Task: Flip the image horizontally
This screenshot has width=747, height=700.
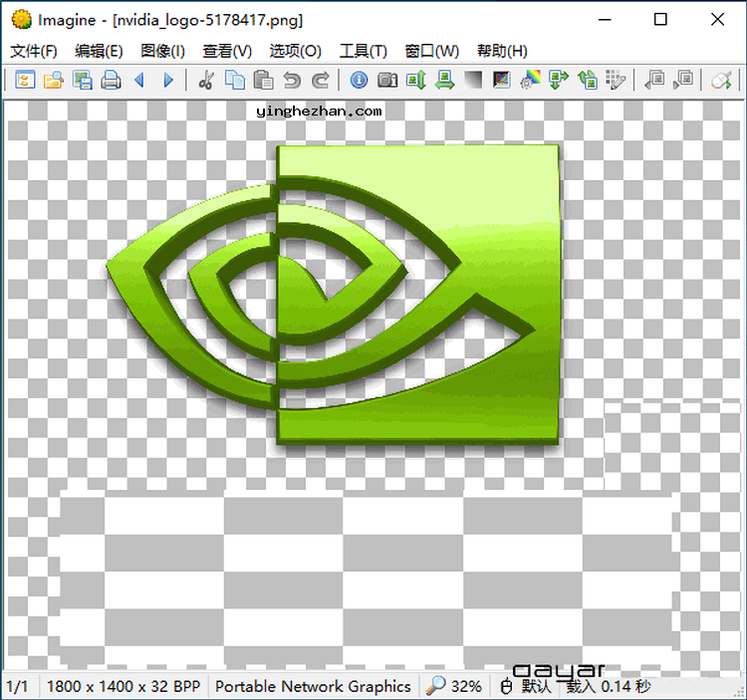Action: 444,81
